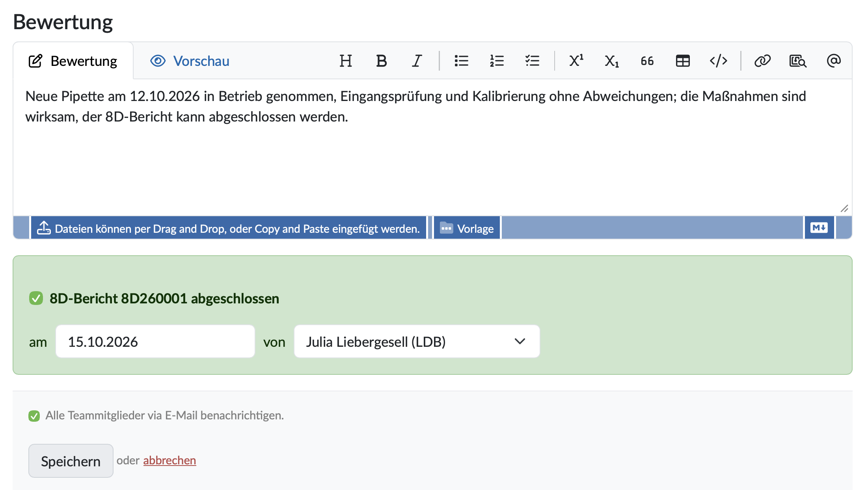Insert a bulleted list

point(461,61)
